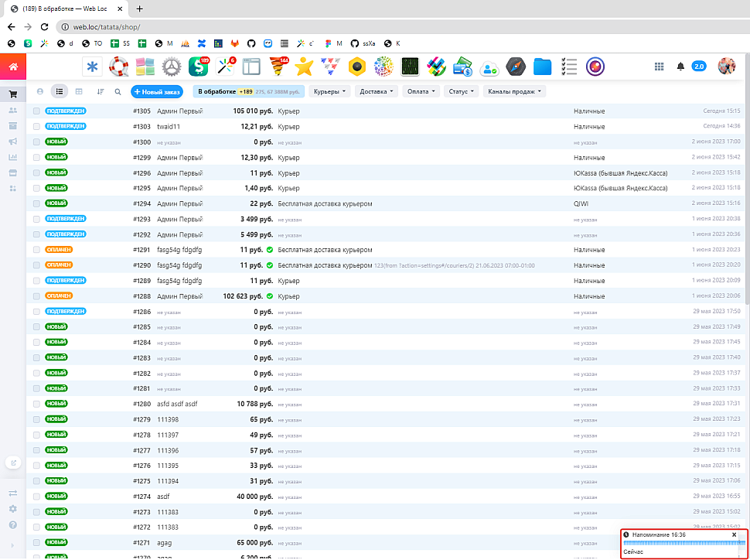Open order #1288 from the list

coord(141,296)
